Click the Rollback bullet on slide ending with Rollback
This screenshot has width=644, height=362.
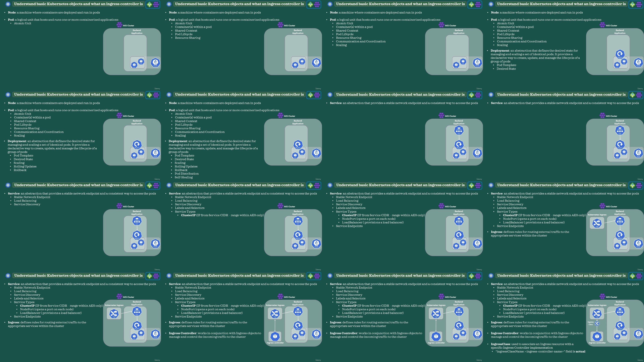[x=20, y=170]
